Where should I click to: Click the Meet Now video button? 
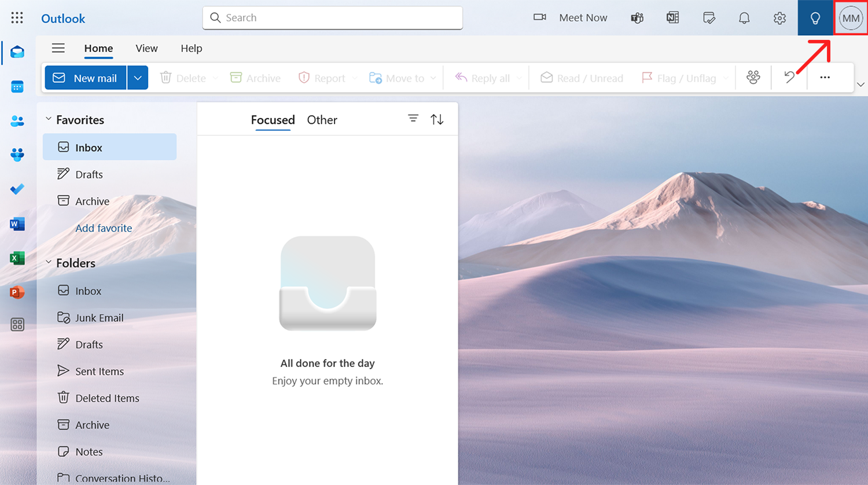tap(570, 18)
